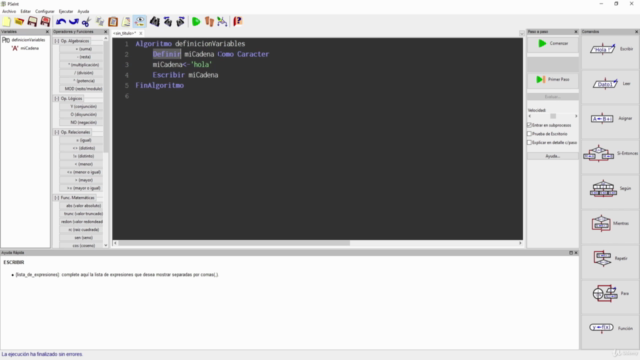Viewport: 640px width, 360px height.
Task: Open the Ayuda menu
Action: click(83, 11)
